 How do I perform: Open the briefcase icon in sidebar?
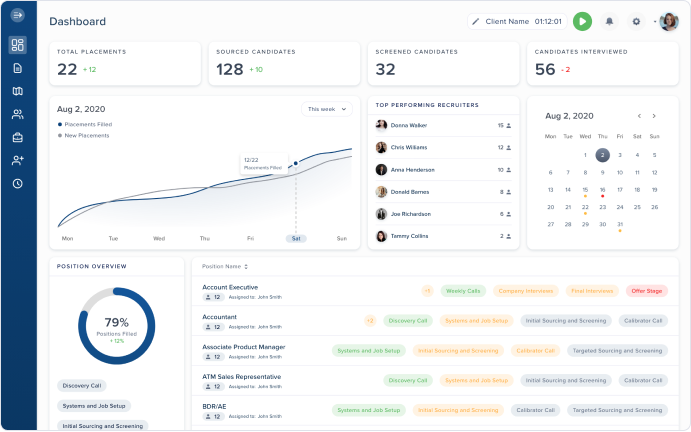coord(18,138)
